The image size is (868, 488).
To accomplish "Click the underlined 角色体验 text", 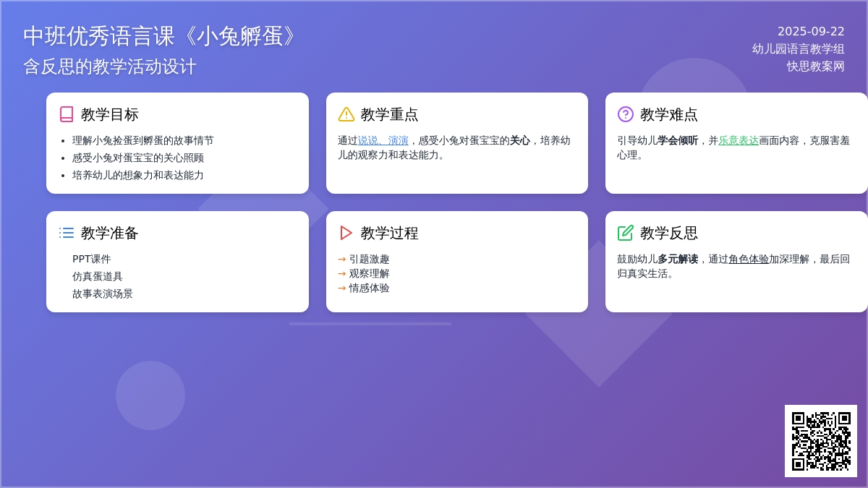I will (749, 259).
